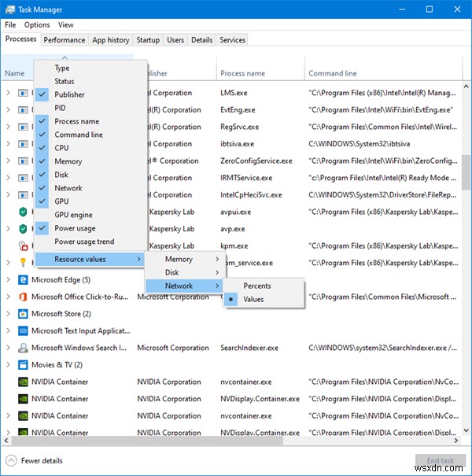Click the vertical scrollbar thumb
472x476 pixels.
[x=466, y=172]
